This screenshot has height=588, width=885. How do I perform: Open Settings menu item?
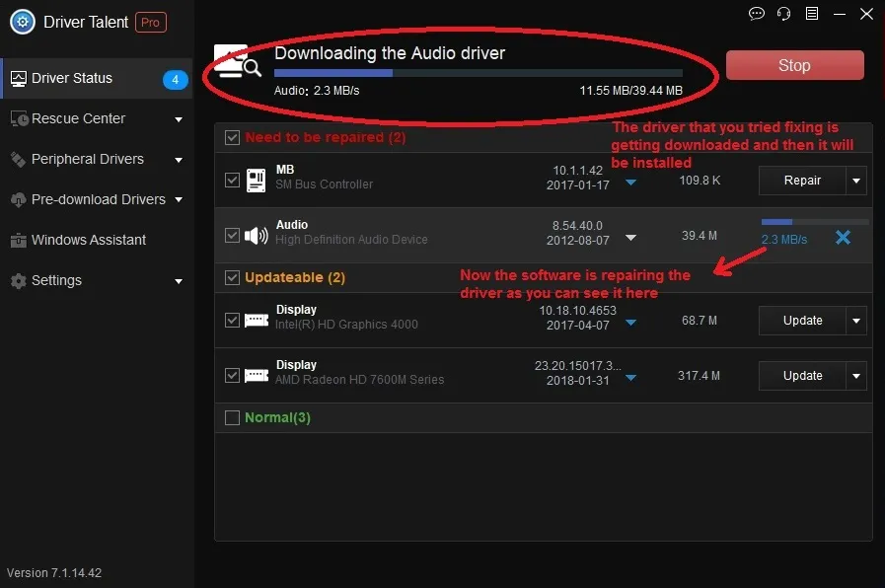pos(96,281)
